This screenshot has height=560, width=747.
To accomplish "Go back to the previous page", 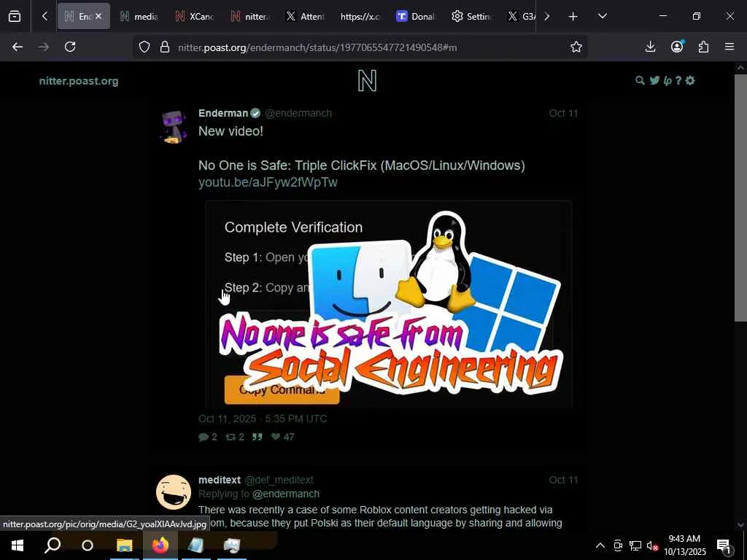I will 18,47.
